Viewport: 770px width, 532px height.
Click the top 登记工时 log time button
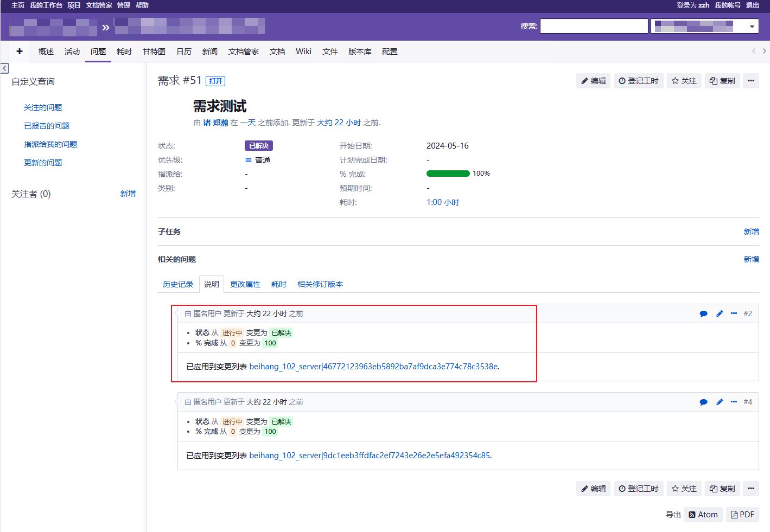tap(638, 81)
